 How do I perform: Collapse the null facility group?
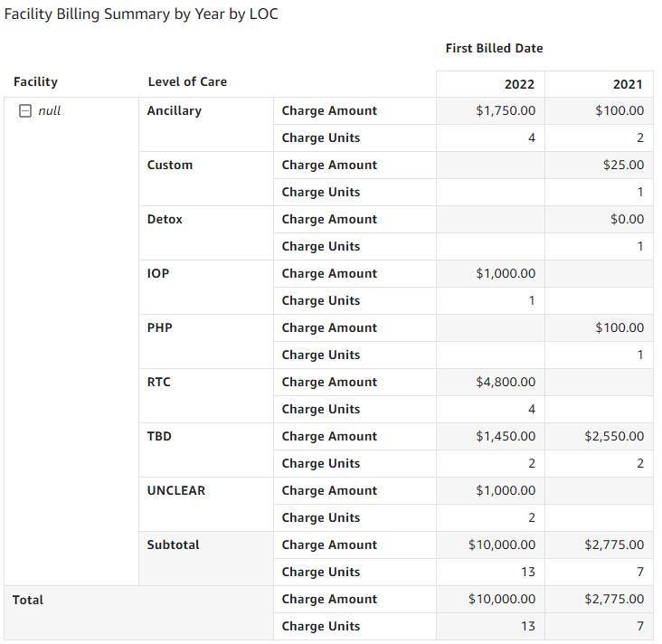point(25,111)
